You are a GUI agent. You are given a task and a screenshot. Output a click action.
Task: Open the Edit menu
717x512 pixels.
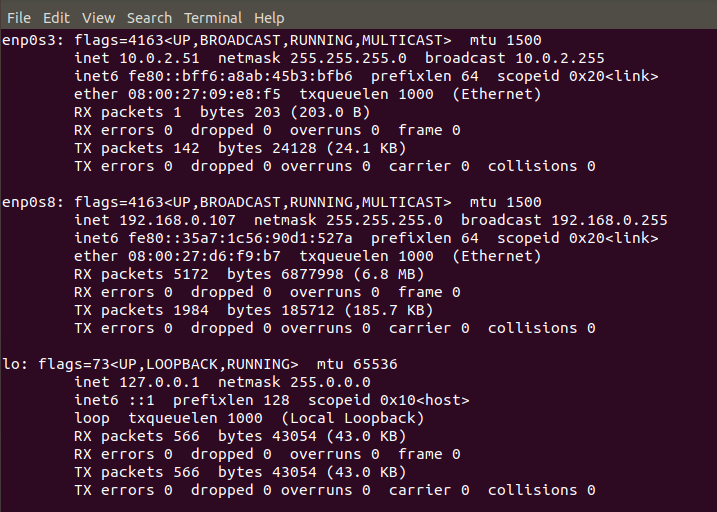pos(56,18)
